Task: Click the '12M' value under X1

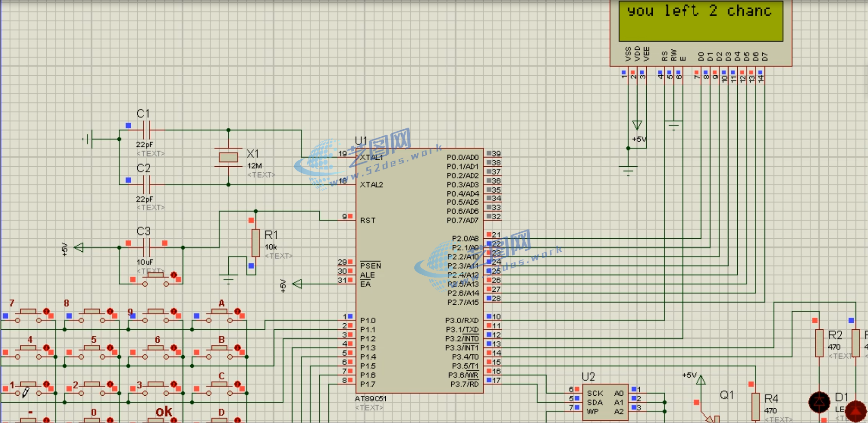Action: 255,166
